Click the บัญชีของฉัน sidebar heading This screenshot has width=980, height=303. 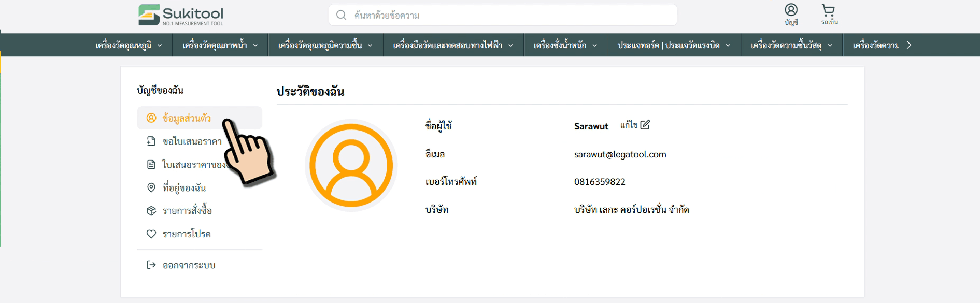[160, 90]
